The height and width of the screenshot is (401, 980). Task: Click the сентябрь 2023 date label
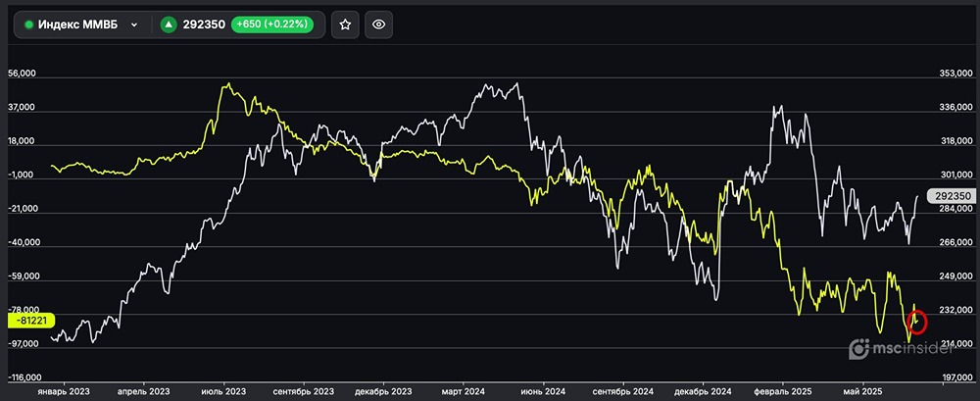pyautogui.click(x=303, y=391)
